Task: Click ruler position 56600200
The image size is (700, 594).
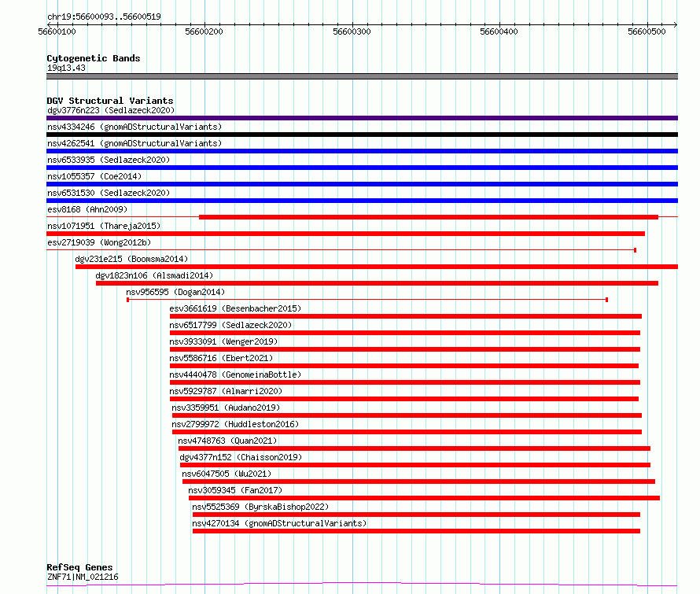Action: point(204,31)
